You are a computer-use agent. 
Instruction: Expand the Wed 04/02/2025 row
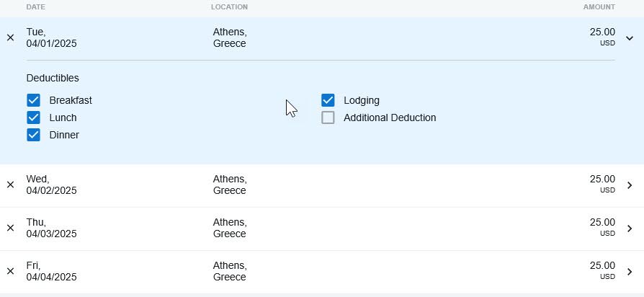click(x=630, y=185)
